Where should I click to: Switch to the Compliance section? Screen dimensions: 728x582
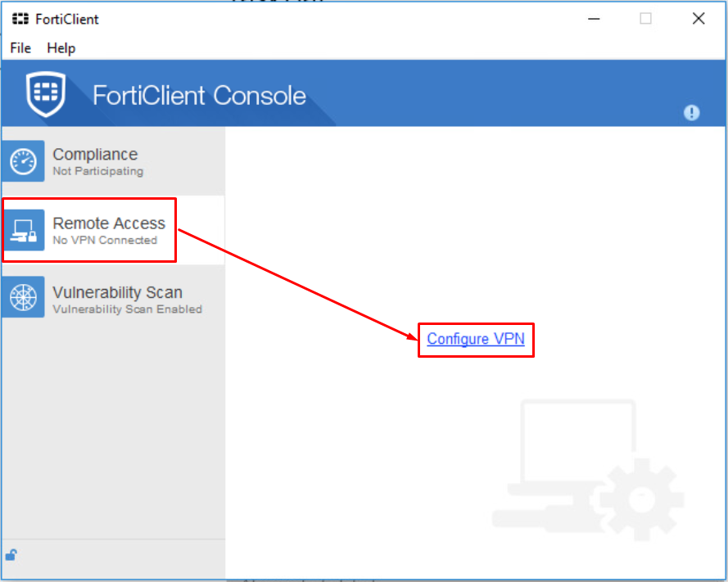pyautogui.click(x=95, y=154)
